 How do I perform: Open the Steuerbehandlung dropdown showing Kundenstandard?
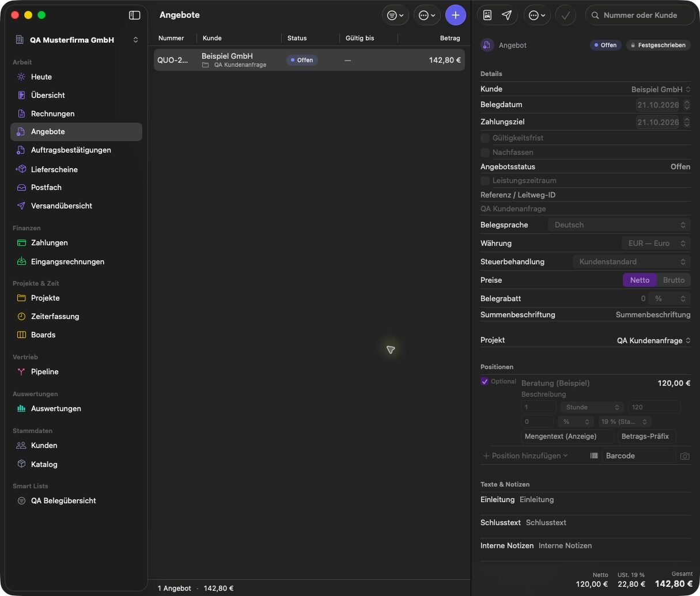(631, 262)
